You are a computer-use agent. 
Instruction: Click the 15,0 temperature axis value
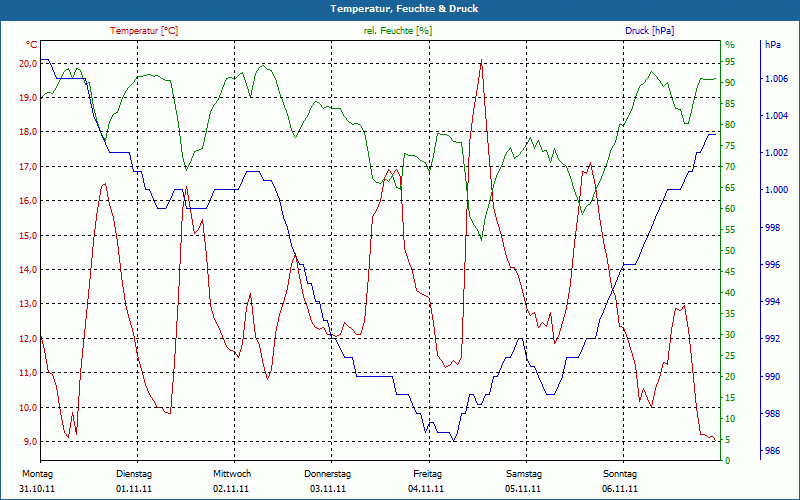29,235
